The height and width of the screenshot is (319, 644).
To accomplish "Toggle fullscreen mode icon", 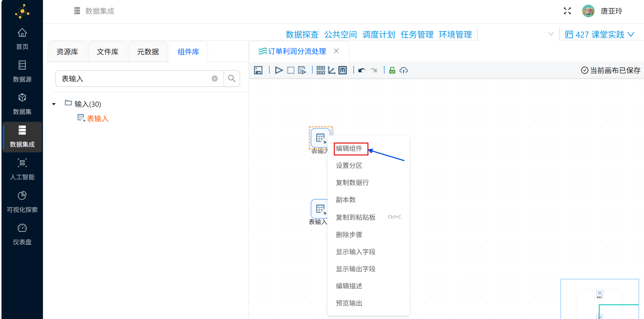I will tap(567, 11).
